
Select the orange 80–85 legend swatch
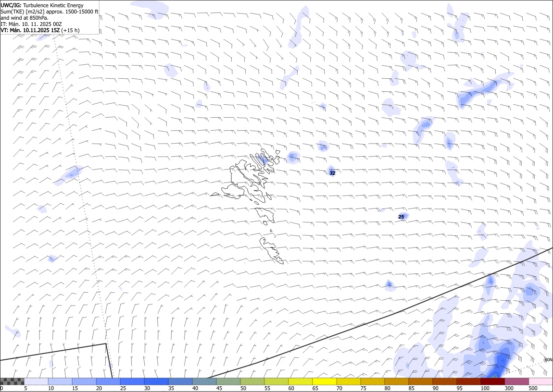coord(396,381)
